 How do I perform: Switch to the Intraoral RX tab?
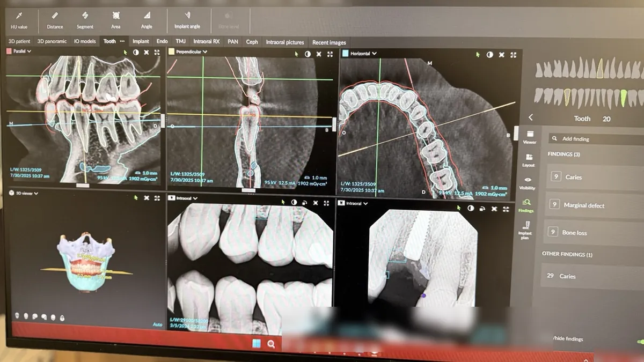207,41
